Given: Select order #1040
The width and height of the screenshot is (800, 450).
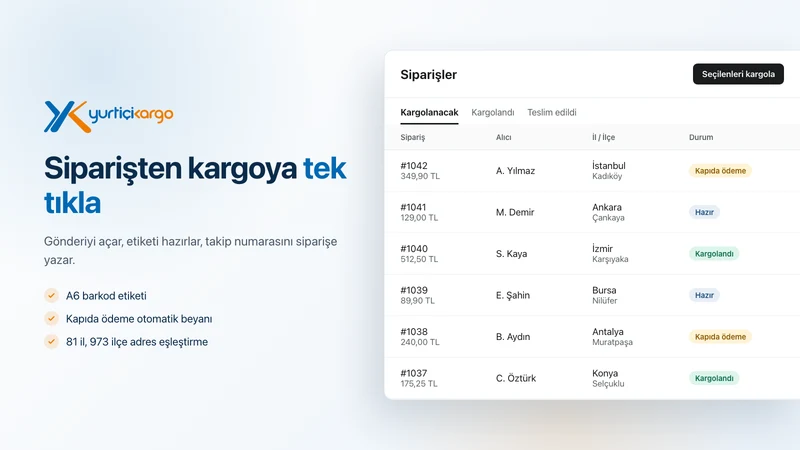Looking at the screenshot, I should (414, 248).
